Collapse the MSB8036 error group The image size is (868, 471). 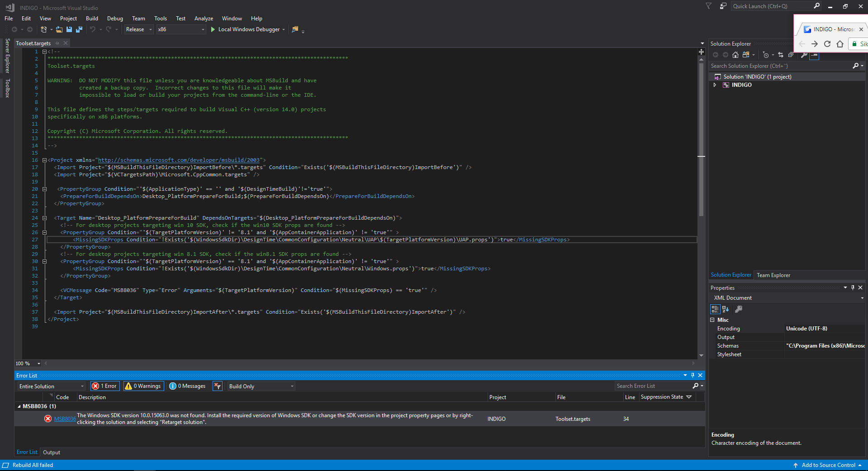tap(19, 406)
